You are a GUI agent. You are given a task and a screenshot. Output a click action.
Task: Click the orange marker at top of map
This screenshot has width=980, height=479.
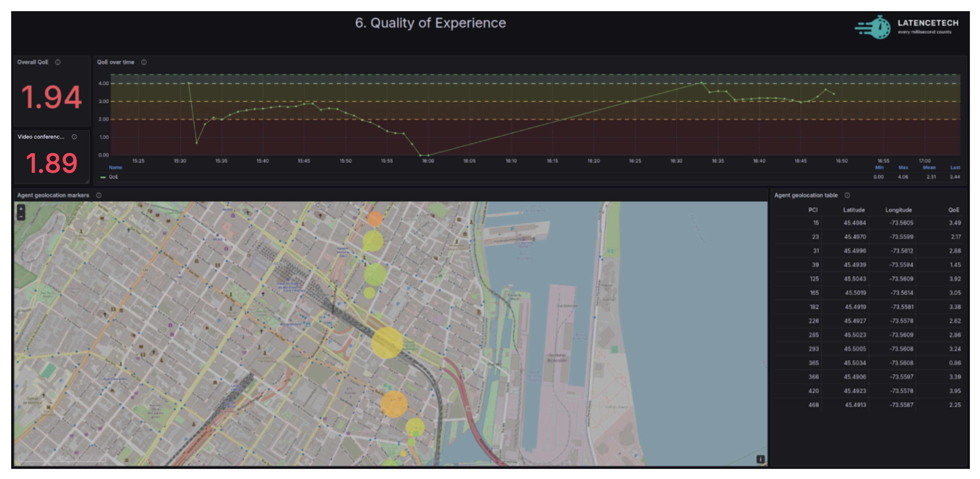click(x=374, y=219)
